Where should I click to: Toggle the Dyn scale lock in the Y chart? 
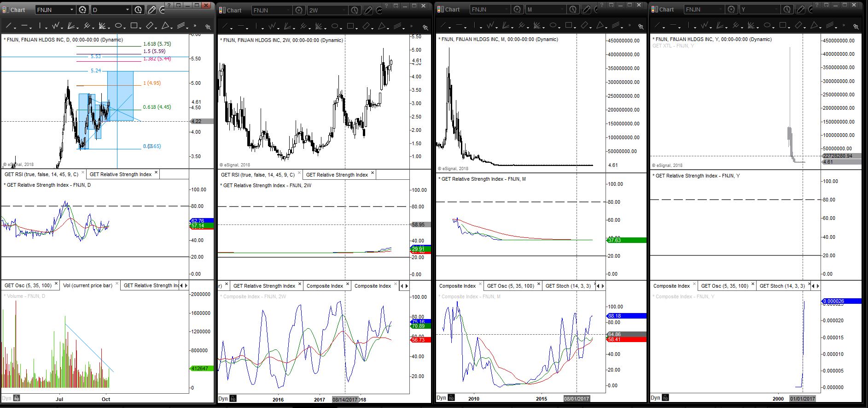coord(665,397)
